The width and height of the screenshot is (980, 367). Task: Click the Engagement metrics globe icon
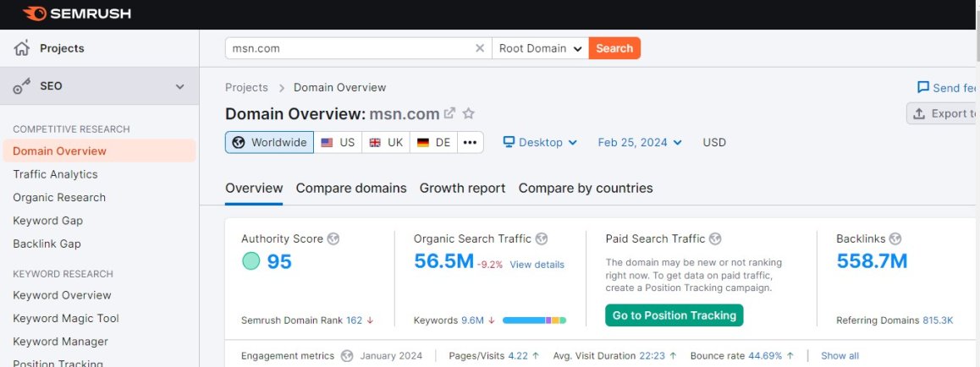pos(347,356)
